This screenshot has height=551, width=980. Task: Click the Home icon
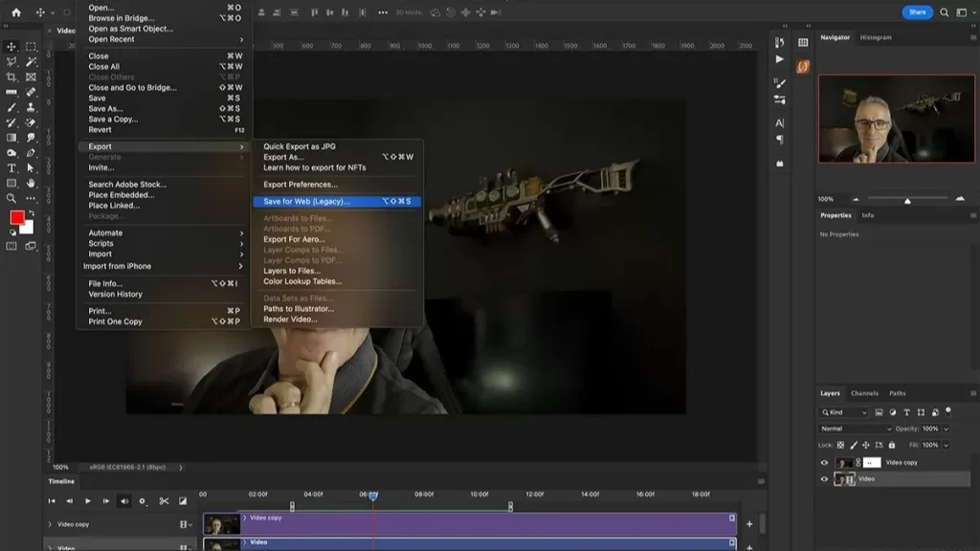point(16,12)
